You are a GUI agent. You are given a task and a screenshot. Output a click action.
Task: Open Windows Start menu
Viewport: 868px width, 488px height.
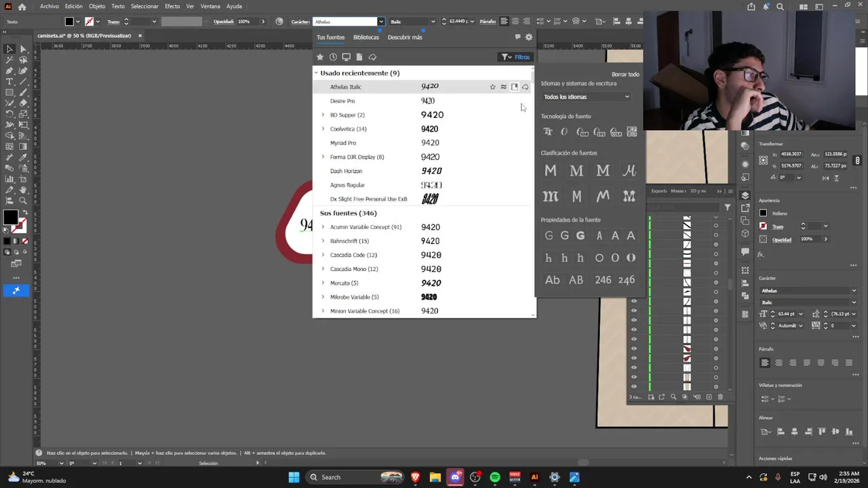point(294,477)
